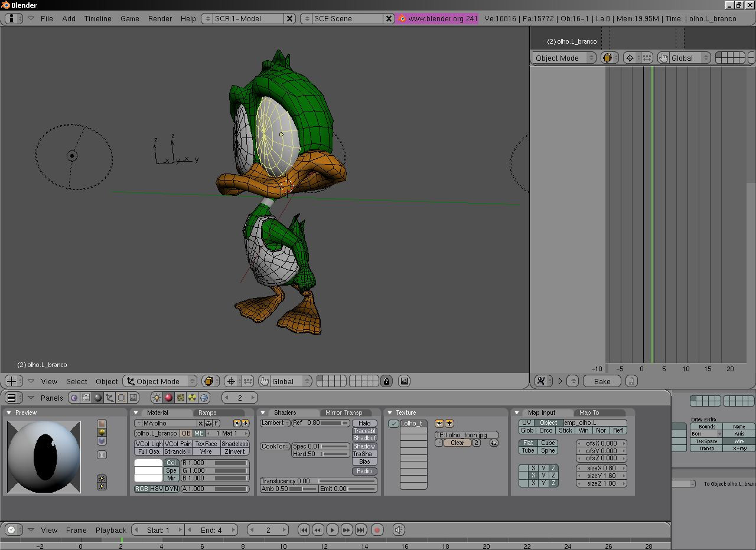Adjust the Ref 0.80 slider
The height and width of the screenshot is (550, 756).
321,423
